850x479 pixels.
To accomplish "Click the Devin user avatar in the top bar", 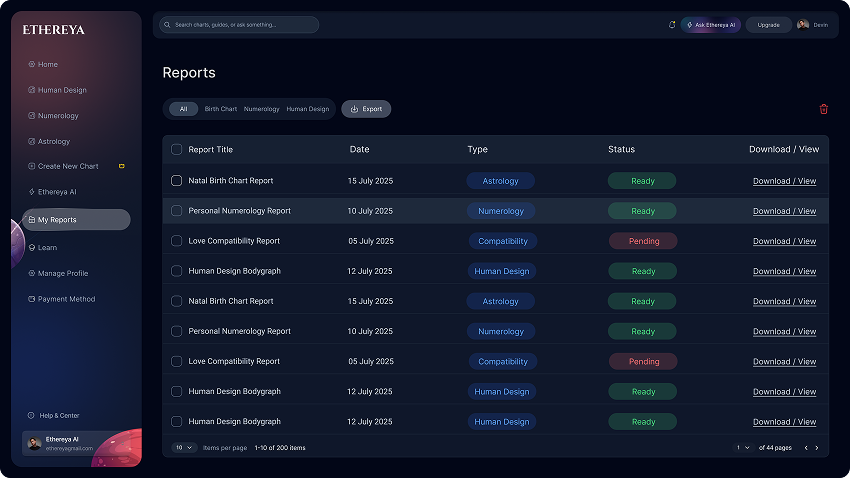I will (803, 25).
